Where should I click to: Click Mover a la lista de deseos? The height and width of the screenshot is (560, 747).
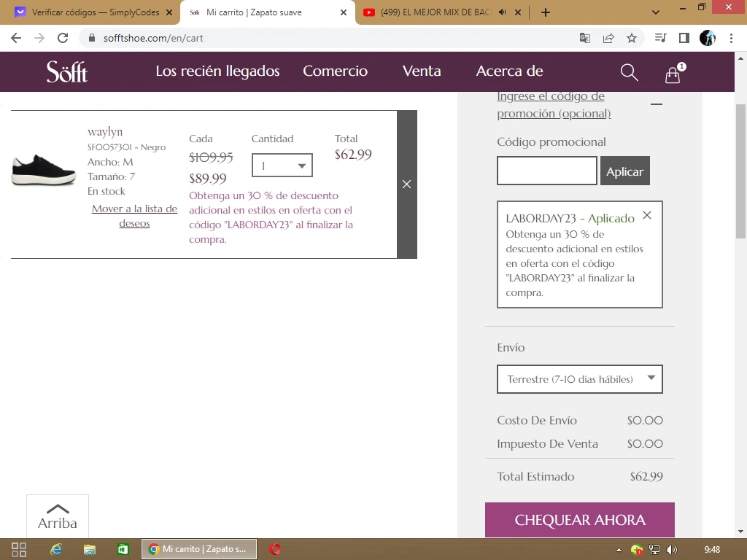tap(134, 216)
